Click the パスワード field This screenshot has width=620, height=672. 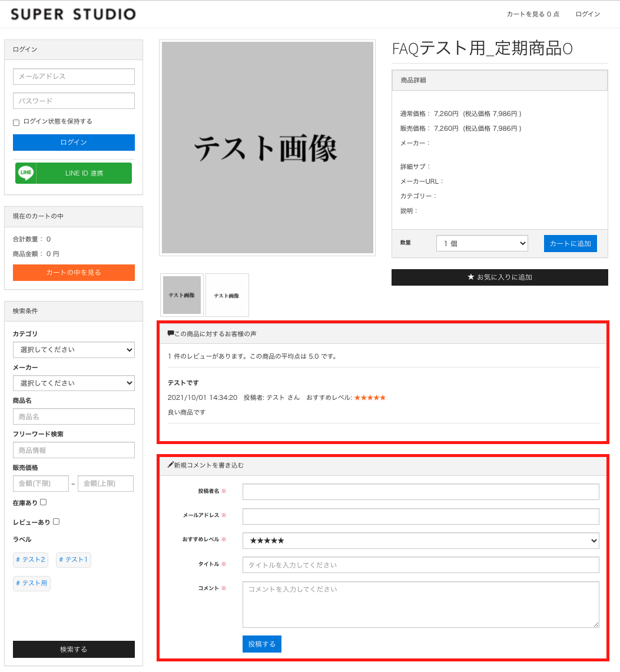[74, 101]
